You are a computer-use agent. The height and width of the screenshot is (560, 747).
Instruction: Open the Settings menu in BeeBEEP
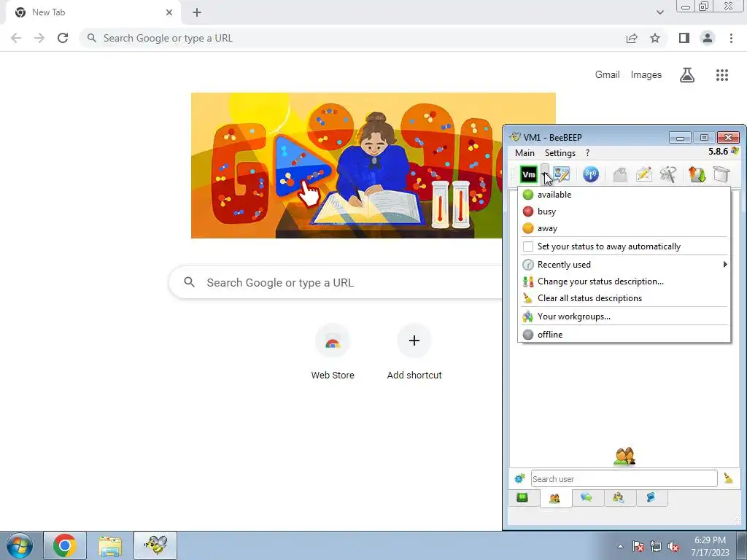560,153
